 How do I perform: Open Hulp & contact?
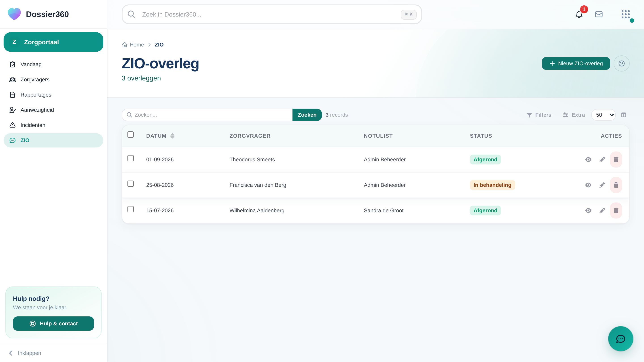[53, 324]
